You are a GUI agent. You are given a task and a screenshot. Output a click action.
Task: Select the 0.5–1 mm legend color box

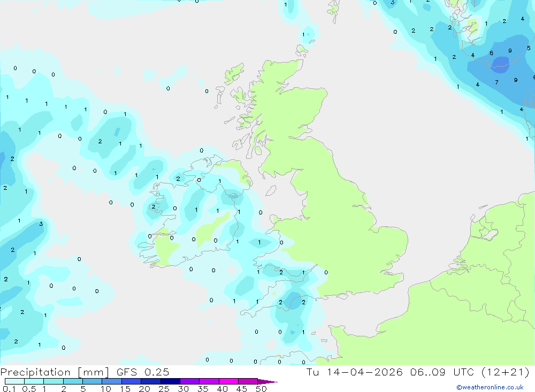click(34, 381)
